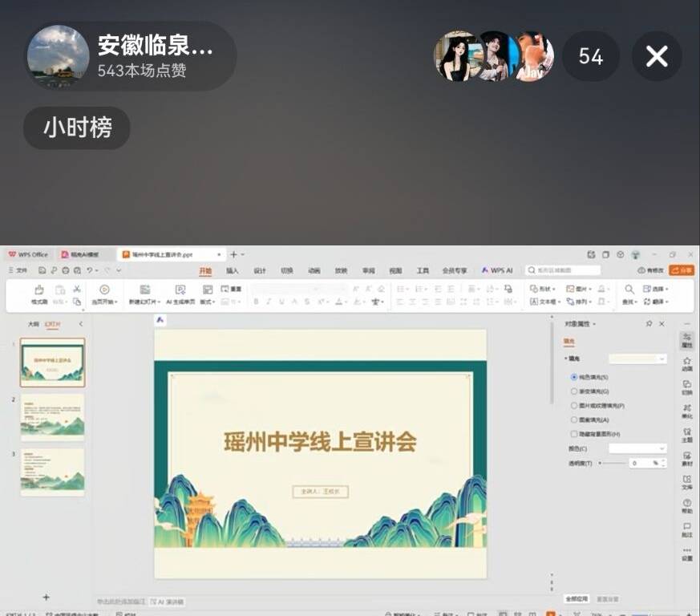
Task: Open the Animation (动画) sidebar panel
Action: 687,364
